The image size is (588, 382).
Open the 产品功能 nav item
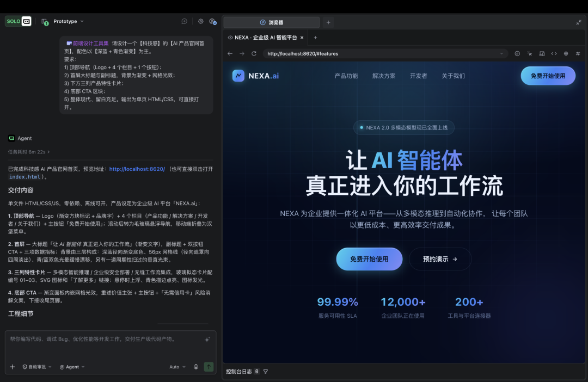tap(346, 76)
